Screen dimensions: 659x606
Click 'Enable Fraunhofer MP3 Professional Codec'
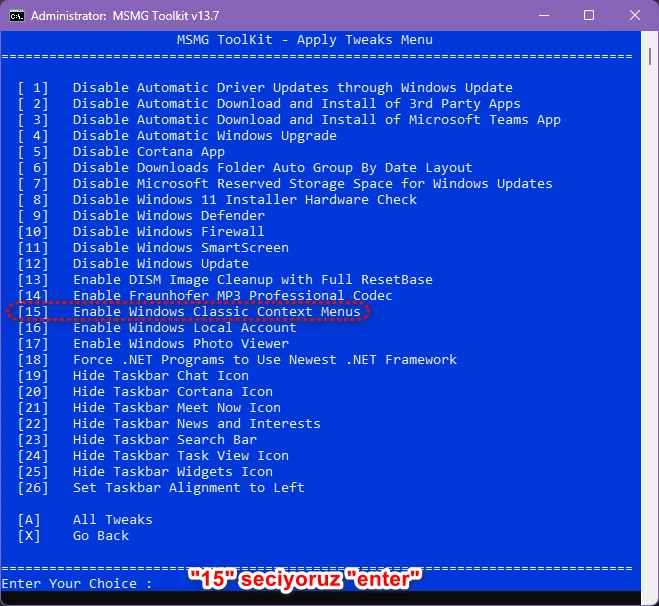232,295
